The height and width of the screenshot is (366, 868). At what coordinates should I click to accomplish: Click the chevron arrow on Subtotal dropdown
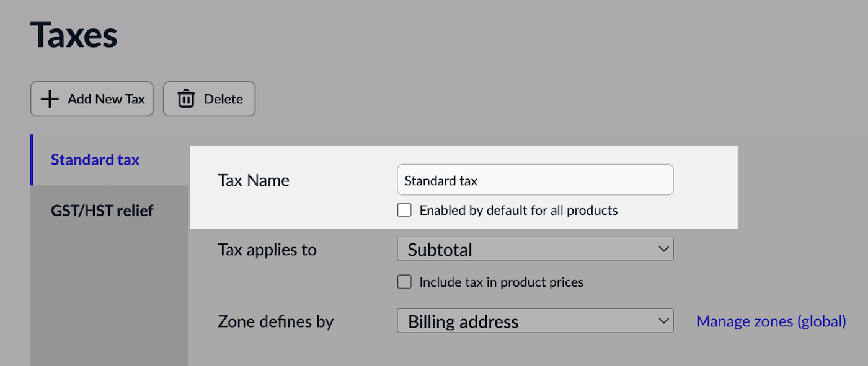pyautogui.click(x=663, y=250)
